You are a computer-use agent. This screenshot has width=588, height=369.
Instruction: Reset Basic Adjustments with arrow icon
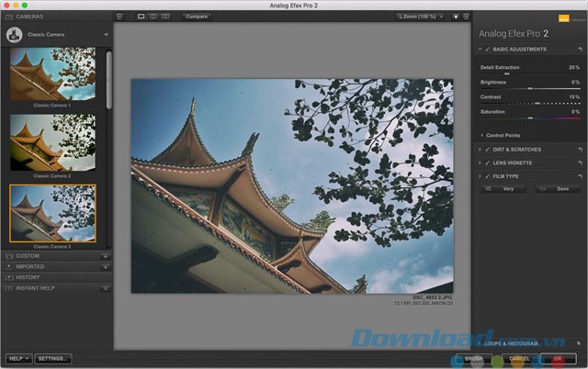580,49
